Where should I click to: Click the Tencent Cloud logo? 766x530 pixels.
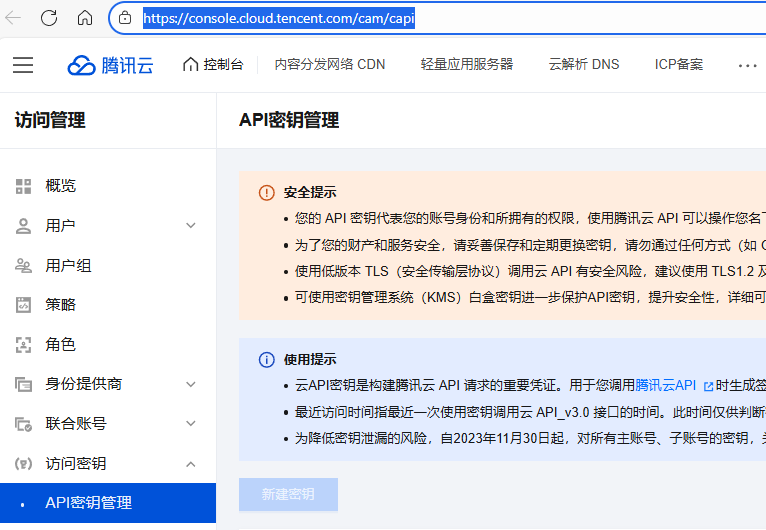tap(110, 65)
